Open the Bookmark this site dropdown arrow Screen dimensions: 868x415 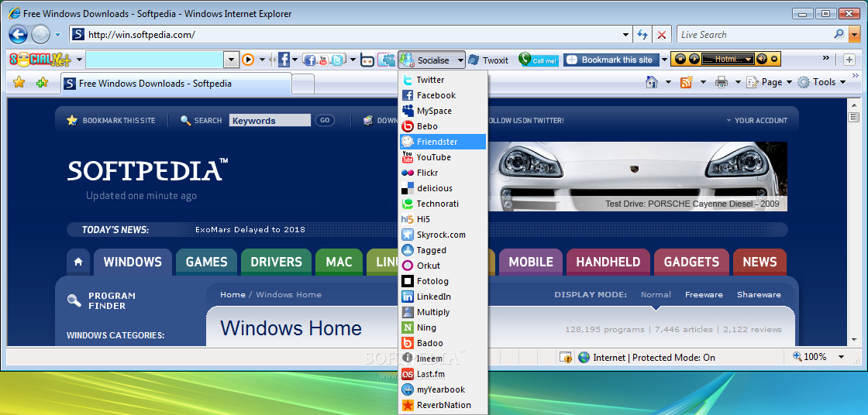(x=664, y=60)
